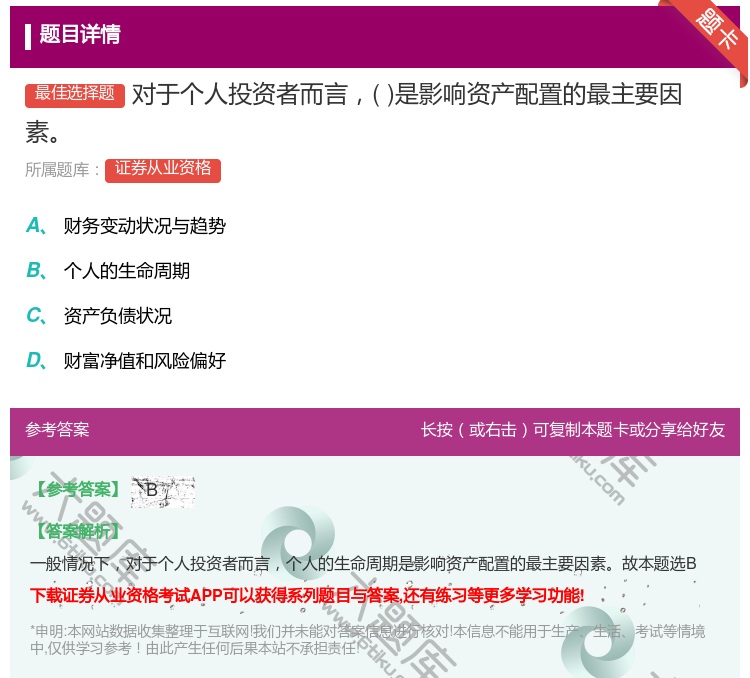Select option A 财务变动状况与趋势
Image resolution: width=750 pixels, height=678 pixels.
144,226
